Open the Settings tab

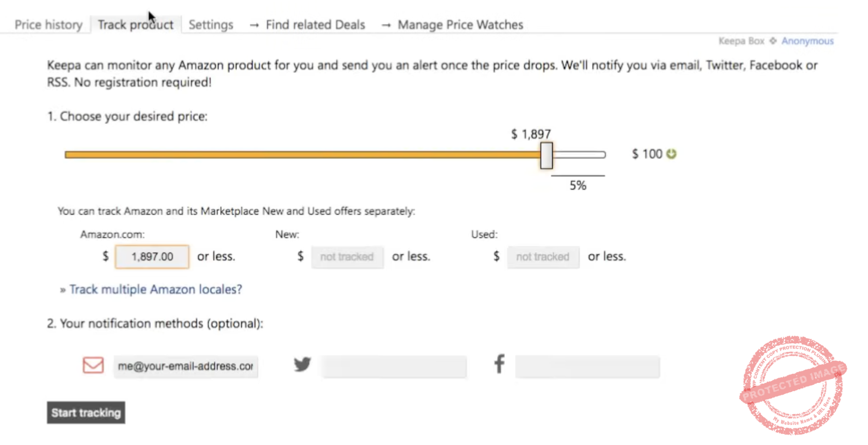(211, 25)
